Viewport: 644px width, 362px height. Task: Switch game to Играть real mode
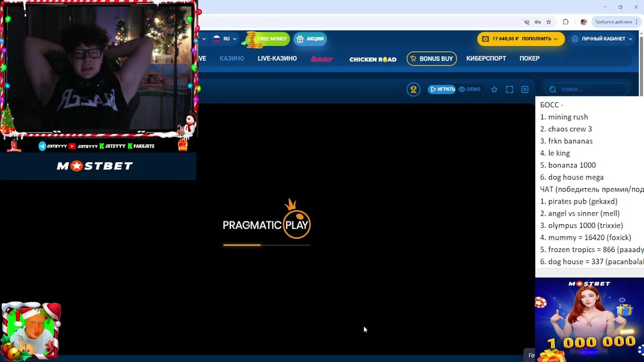tap(442, 89)
